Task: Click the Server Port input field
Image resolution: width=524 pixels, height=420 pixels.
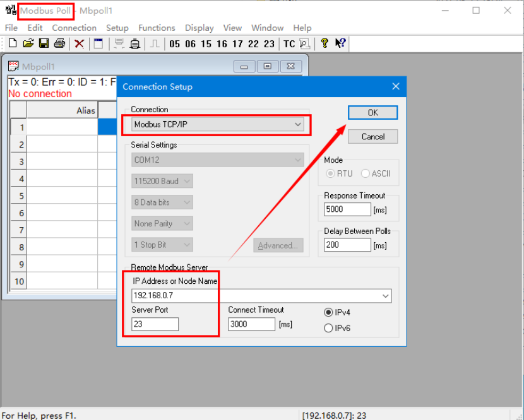Action: tap(155, 324)
